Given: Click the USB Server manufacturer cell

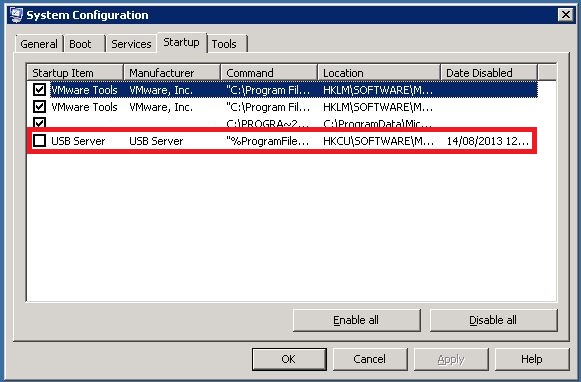Looking at the screenshot, I should [156, 141].
